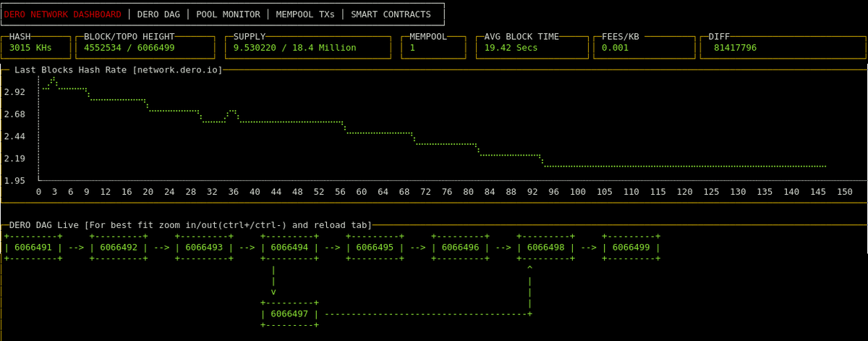Select DAG block 6066491
The width and height of the screenshot is (868, 341).
(x=33, y=248)
